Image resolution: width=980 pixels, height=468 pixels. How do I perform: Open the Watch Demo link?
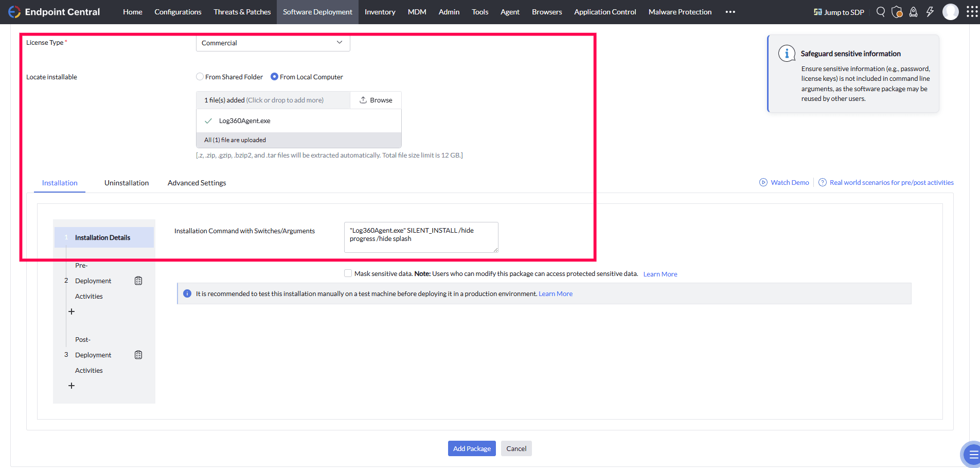coord(790,182)
